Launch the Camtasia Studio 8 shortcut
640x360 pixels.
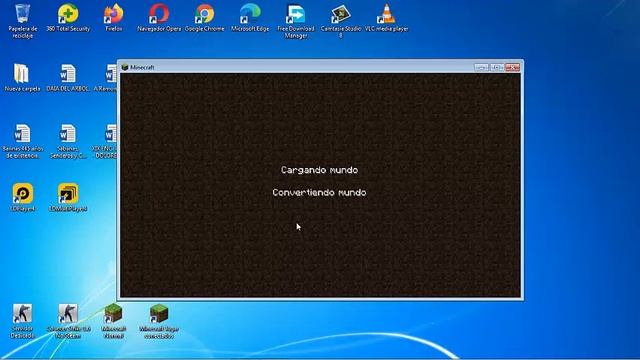[341, 21]
